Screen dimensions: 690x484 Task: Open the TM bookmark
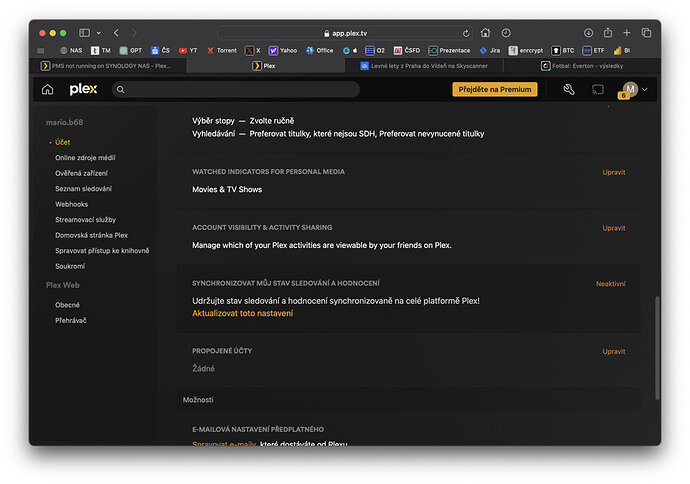(100, 51)
